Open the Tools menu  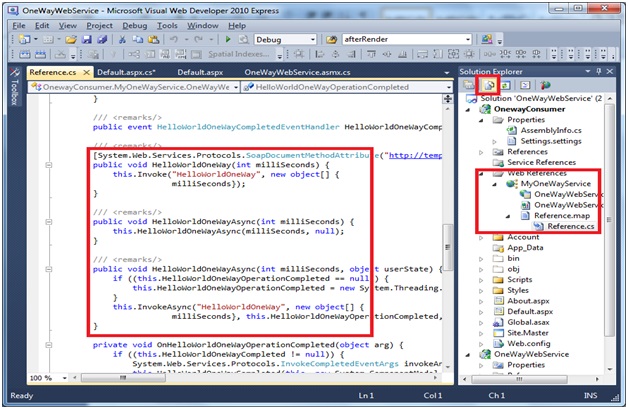pyautogui.click(x=167, y=26)
